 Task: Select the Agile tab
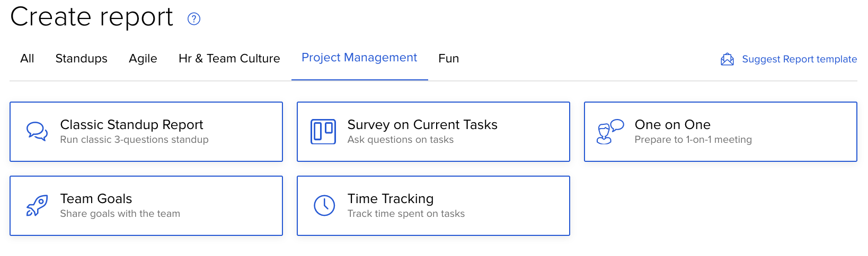click(x=143, y=58)
